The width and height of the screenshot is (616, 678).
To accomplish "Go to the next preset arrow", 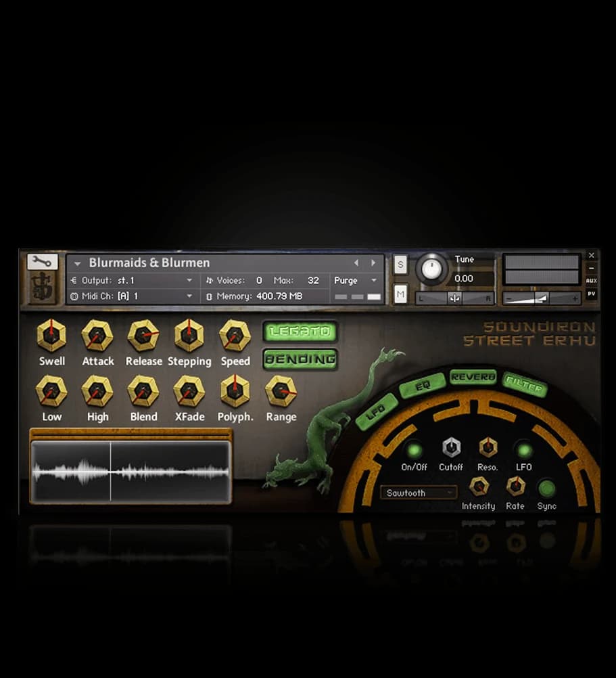I will click(x=373, y=263).
